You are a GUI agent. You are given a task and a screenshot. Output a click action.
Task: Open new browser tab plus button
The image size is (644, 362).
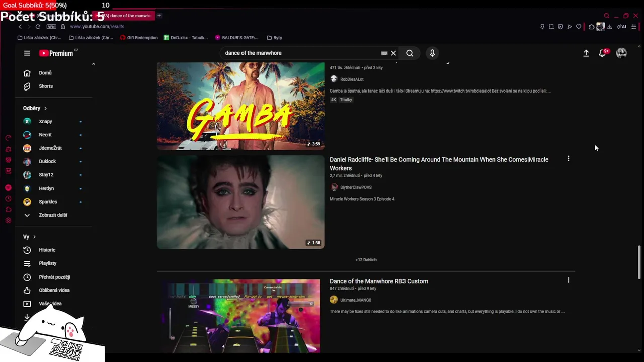(159, 16)
